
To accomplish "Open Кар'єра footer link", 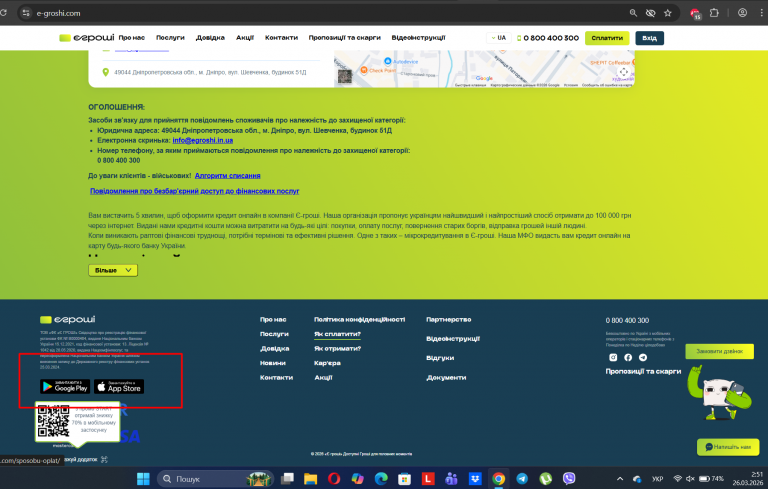I will [x=327, y=363].
